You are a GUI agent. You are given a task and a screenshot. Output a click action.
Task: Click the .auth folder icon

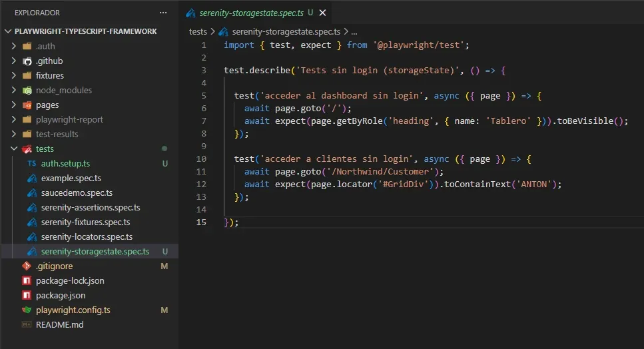click(x=27, y=46)
